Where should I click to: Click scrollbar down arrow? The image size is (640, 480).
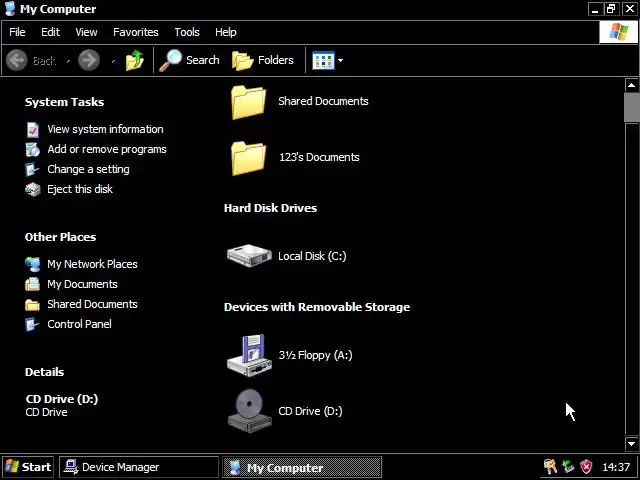click(x=631, y=443)
